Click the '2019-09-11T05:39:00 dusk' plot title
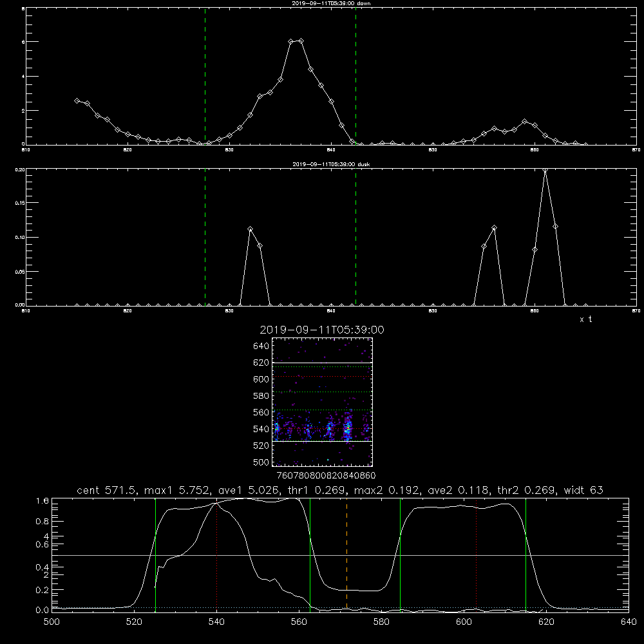644x644 pixels. 331,164
